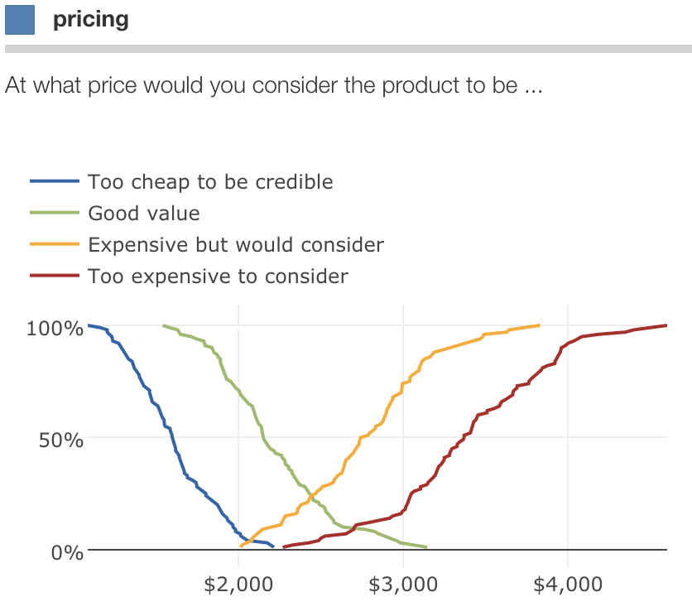The width and height of the screenshot is (692, 616).
Task: Click the $4,000 x-axis label
Action: [568, 584]
